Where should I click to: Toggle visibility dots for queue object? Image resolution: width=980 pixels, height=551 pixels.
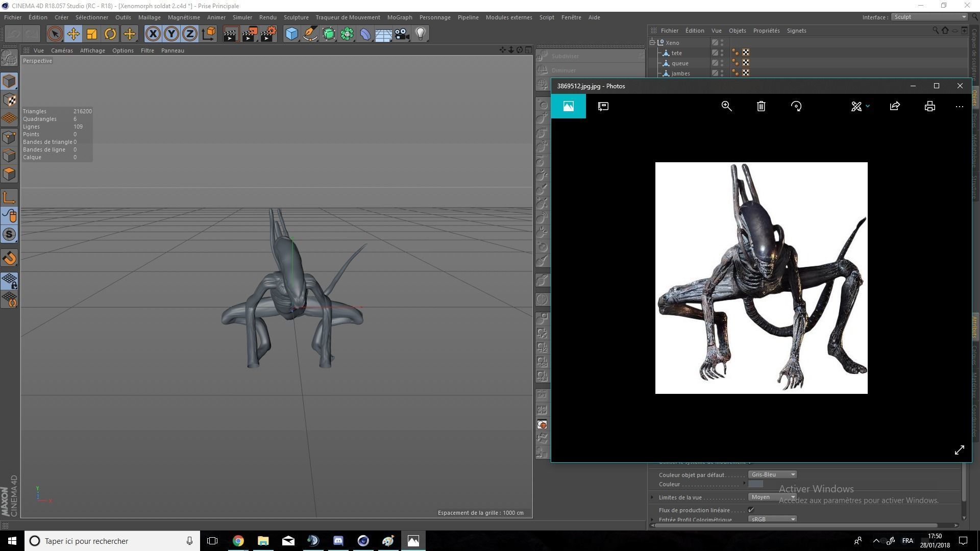(x=722, y=63)
